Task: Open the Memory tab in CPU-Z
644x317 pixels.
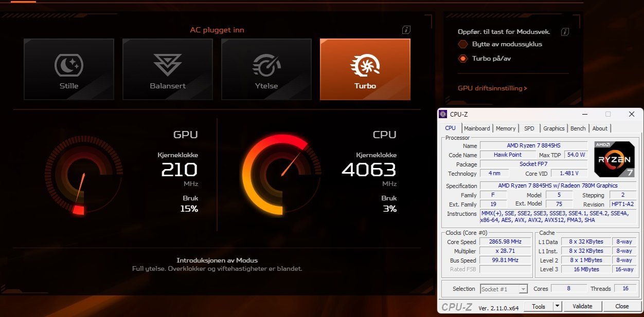Action: pyautogui.click(x=506, y=128)
